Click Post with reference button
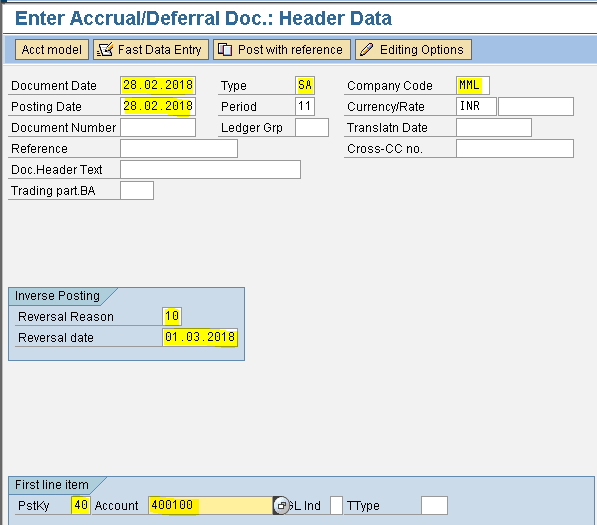 coord(282,49)
